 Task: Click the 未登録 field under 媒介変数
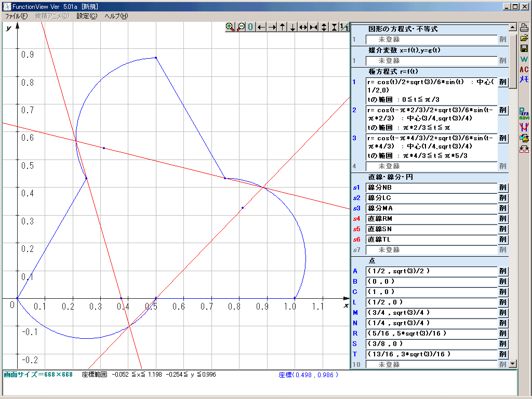click(x=432, y=61)
